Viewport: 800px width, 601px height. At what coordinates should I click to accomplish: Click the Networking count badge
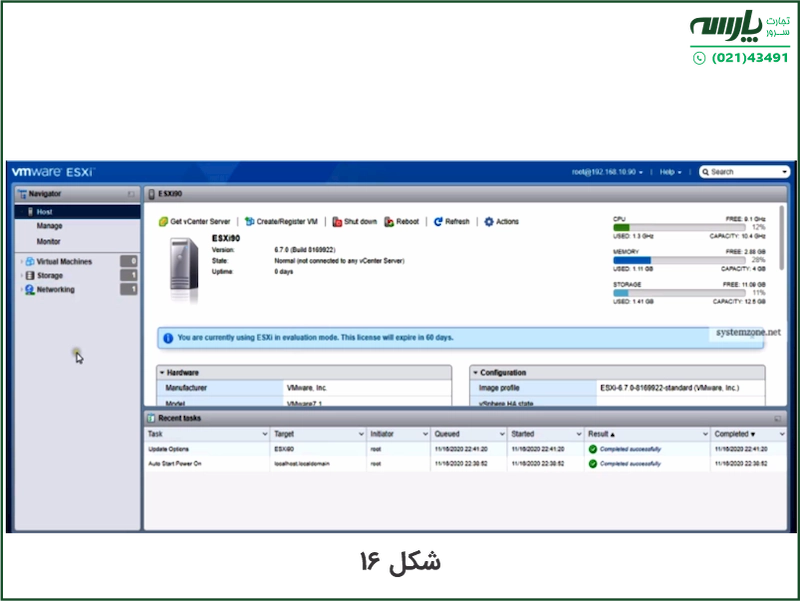click(x=129, y=289)
